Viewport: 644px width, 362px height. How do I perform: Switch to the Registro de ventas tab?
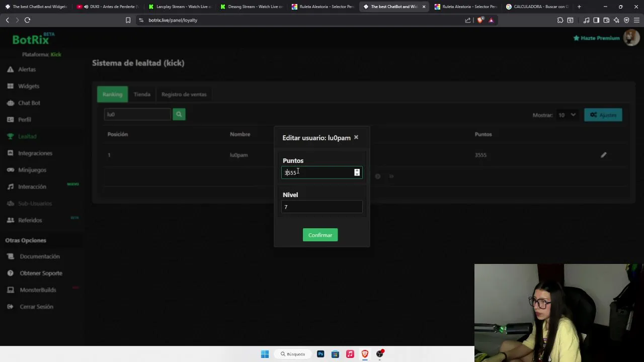click(184, 95)
